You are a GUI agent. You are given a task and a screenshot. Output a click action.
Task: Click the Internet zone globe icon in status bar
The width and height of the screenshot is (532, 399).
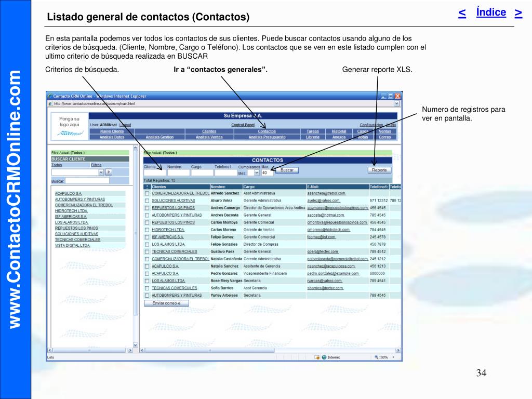[x=324, y=357]
